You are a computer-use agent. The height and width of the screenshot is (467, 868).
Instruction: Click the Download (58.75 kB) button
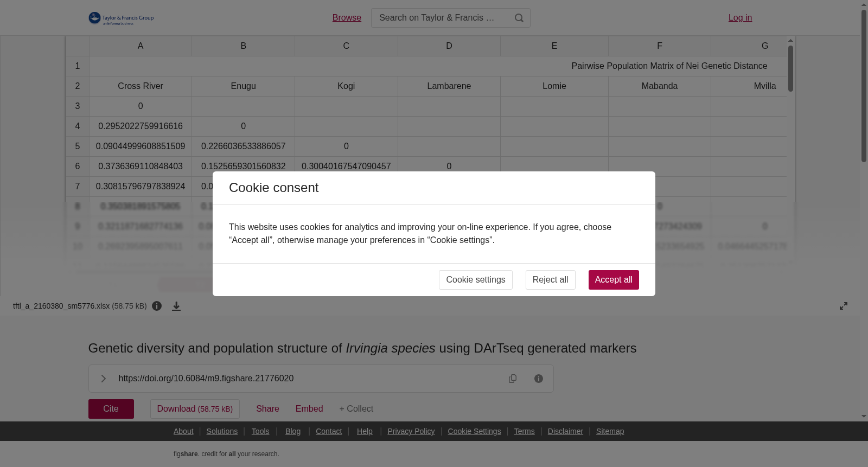tap(195, 409)
